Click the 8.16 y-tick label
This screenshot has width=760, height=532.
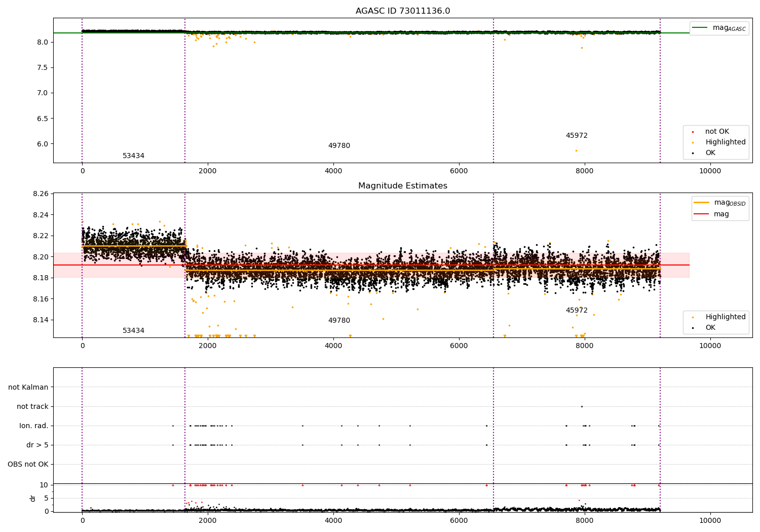40,299
